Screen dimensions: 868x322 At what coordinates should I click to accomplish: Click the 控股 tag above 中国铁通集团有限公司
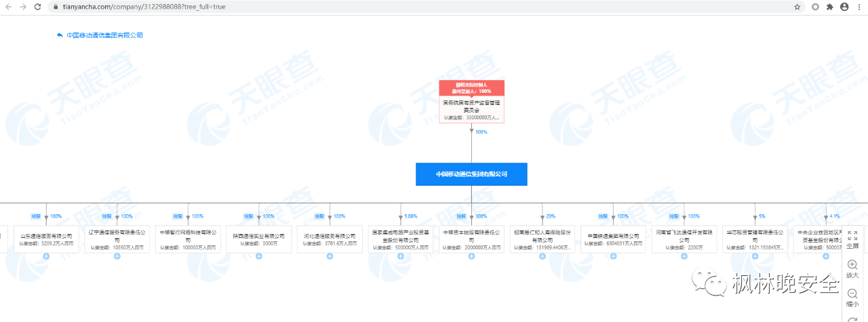click(x=603, y=216)
